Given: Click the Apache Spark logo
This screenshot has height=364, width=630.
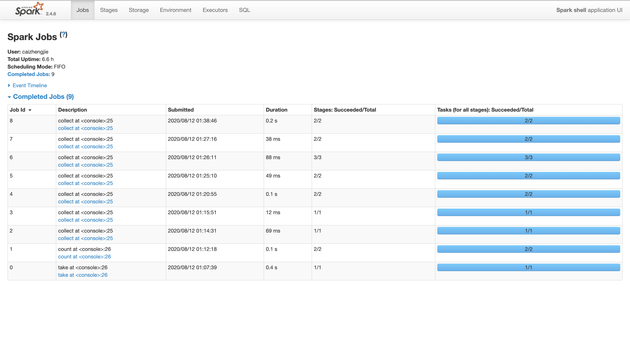Looking at the screenshot, I should click(x=29, y=9).
